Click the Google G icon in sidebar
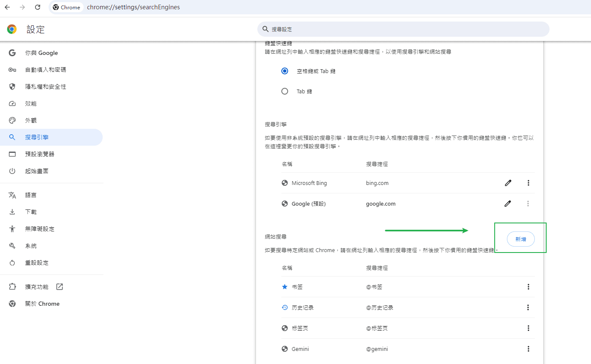 [12, 53]
